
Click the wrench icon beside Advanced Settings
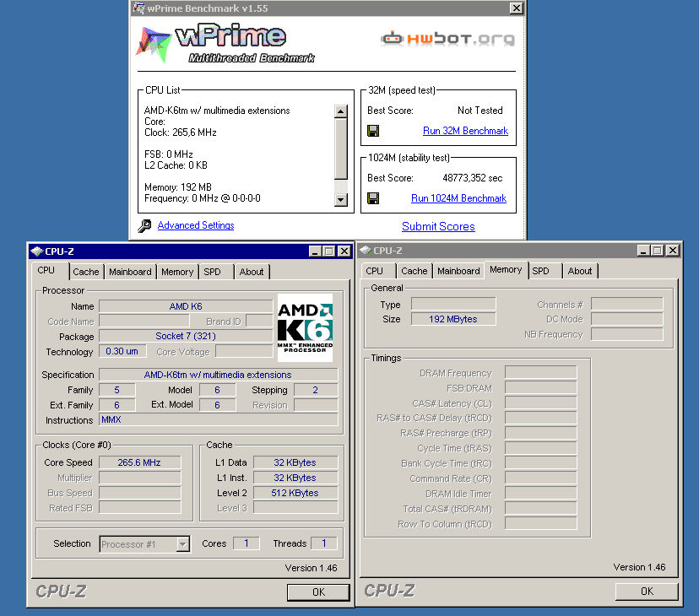point(144,226)
